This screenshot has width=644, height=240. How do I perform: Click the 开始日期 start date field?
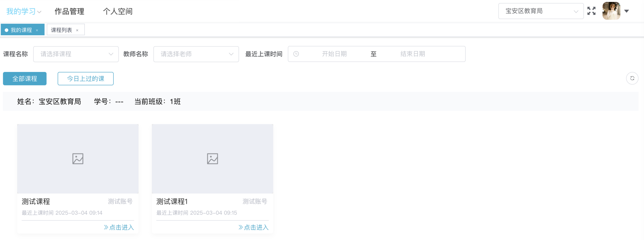(x=334, y=54)
